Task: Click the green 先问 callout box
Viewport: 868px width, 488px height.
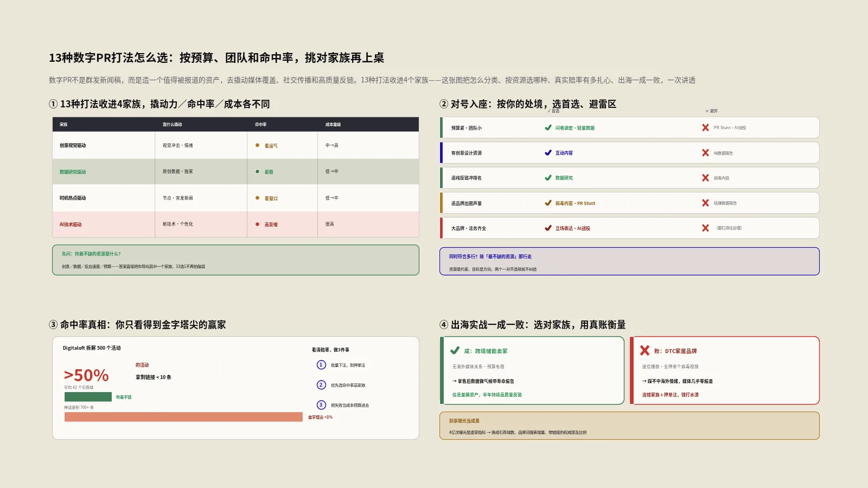Action: [x=235, y=260]
